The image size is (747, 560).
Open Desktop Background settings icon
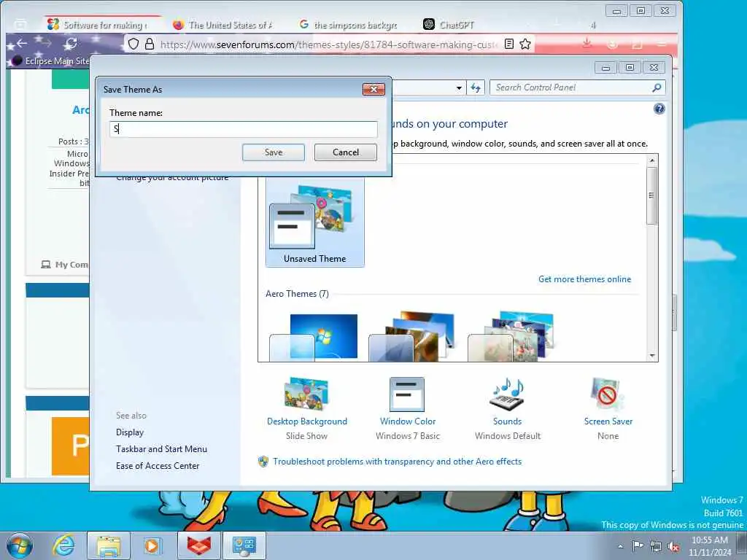point(307,394)
